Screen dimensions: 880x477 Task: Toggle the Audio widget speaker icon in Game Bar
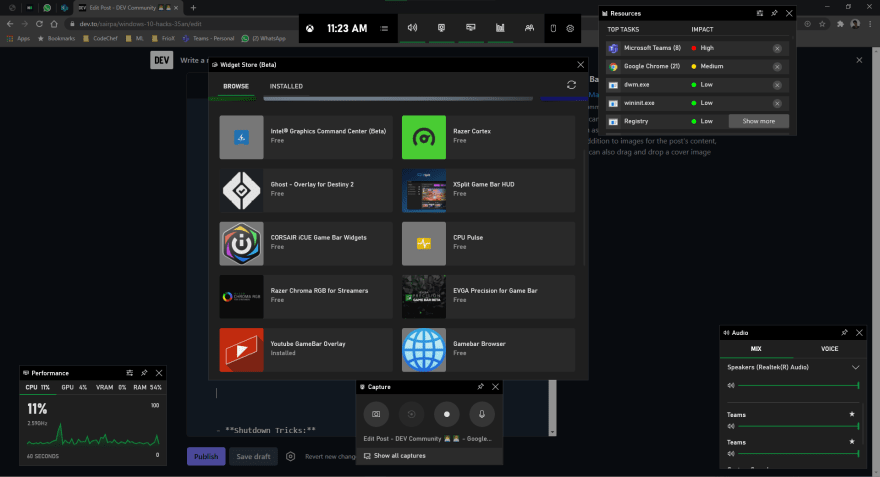(x=412, y=28)
